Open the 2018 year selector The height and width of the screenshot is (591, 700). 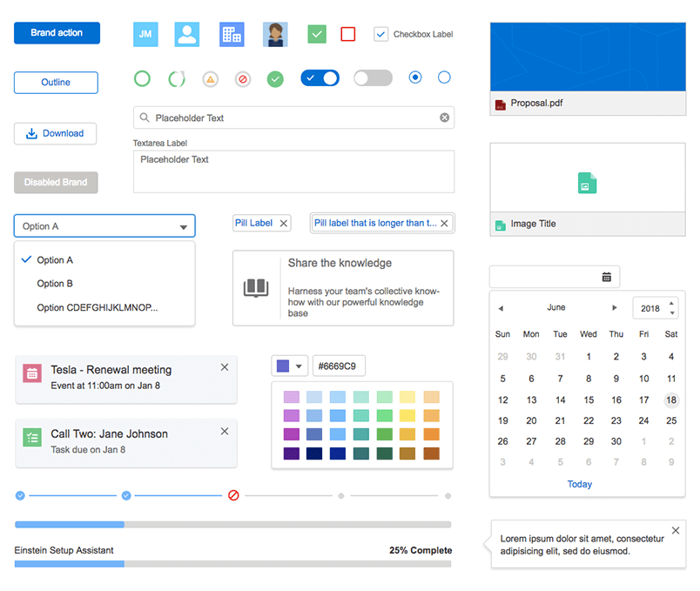pyautogui.click(x=658, y=309)
